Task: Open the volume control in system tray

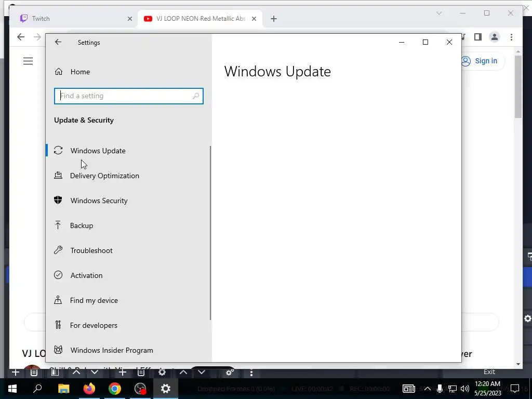Action: tap(465, 389)
